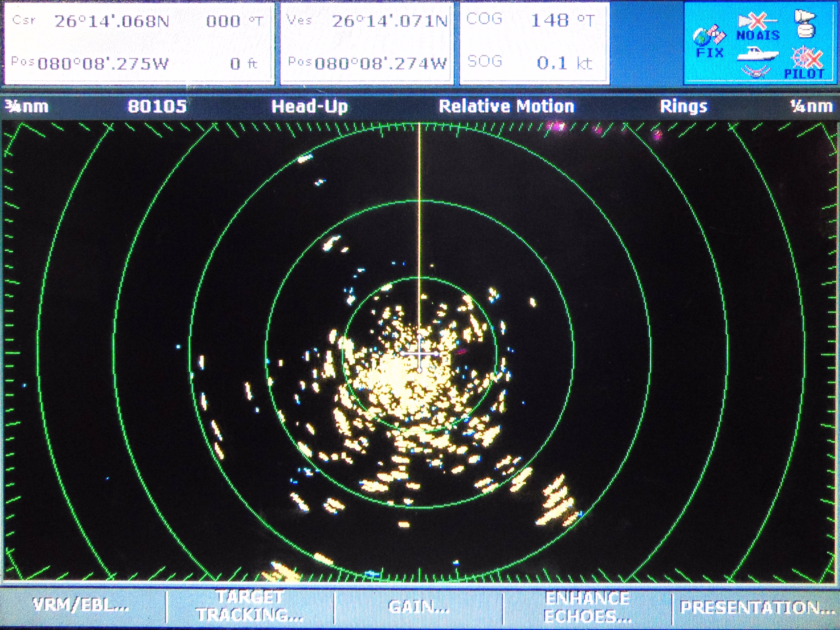The width and height of the screenshot is (840, 630).
Task: Open the TARGET TRACKING softkey menu
Action: [x=250, y=606]
